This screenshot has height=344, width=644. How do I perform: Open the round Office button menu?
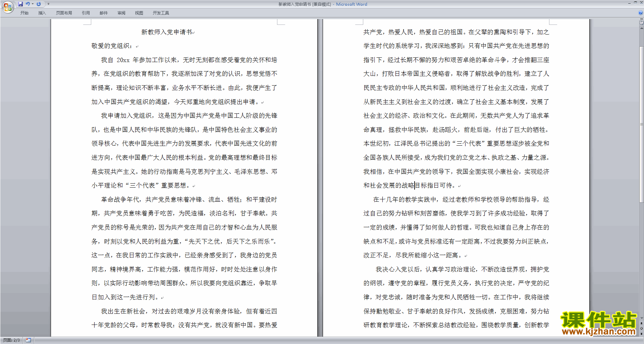(7, 7)
